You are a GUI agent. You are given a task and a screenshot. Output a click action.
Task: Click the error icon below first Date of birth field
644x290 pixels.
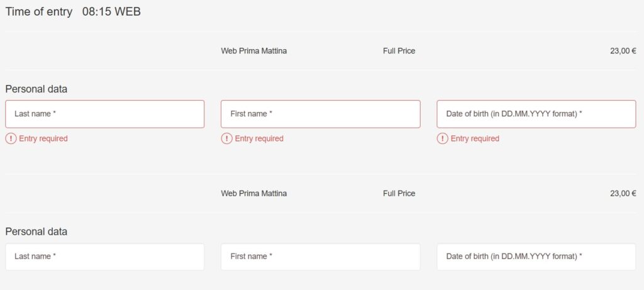pos(442,139)
